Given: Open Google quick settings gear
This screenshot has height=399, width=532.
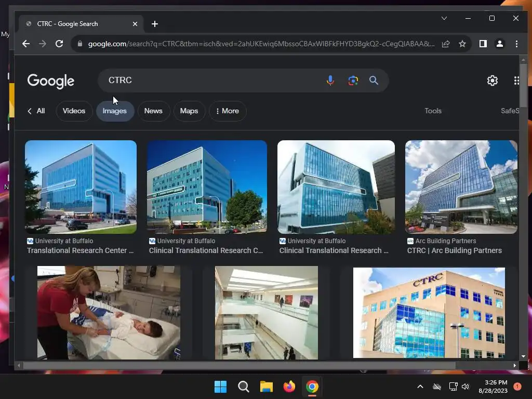Looking at the screenshot, I should click(x=493, y=81).
